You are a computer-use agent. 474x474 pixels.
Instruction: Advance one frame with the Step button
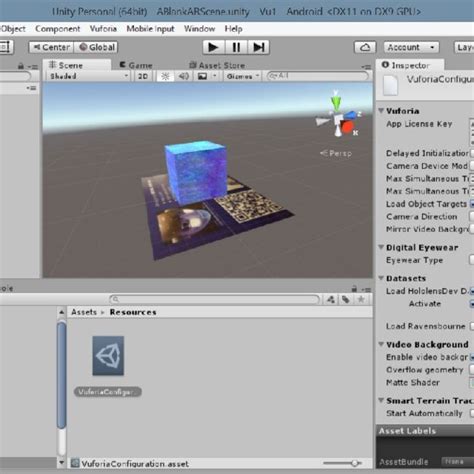pyautogui.click(x=259, y=47)
